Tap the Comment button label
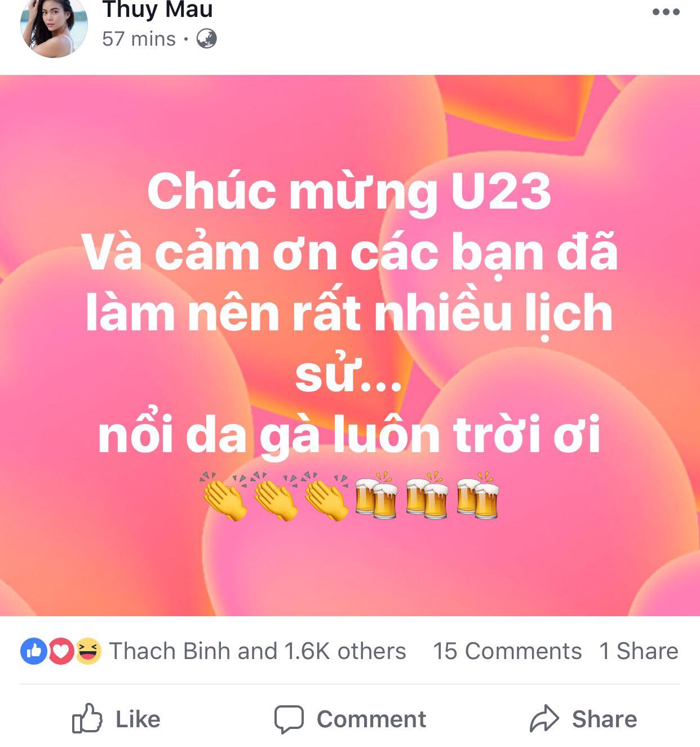The width and height of the screenshot is (700, 747). click(x=371, y=719)
